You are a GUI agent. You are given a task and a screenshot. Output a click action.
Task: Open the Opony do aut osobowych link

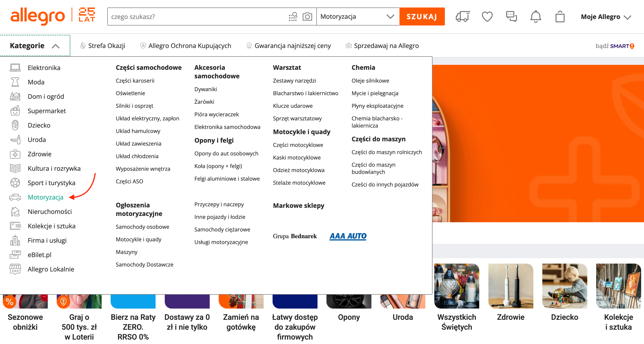pos(226,154)
